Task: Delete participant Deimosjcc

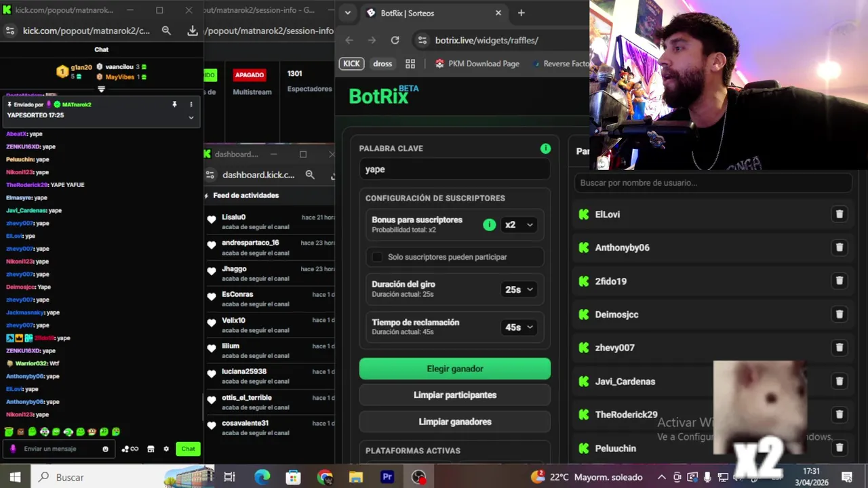Action: 840,314
